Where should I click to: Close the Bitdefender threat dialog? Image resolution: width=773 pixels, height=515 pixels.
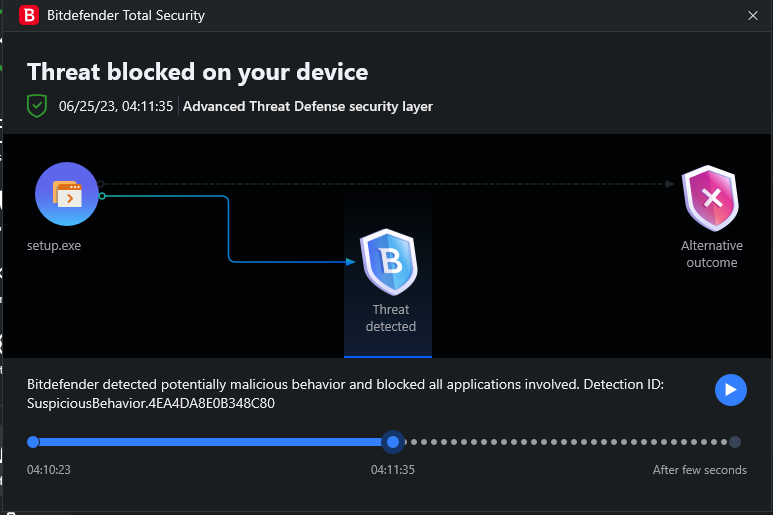tap(753, 15)
